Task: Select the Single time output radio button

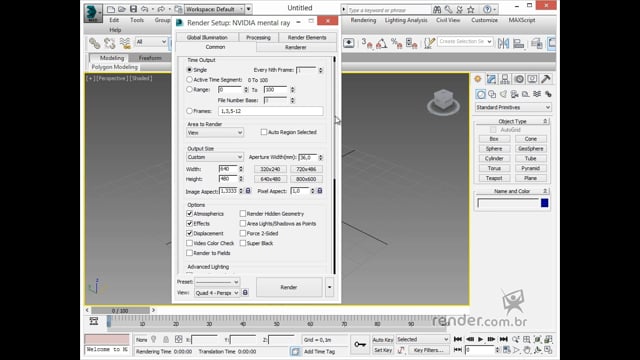Action: tap(189, 70)
